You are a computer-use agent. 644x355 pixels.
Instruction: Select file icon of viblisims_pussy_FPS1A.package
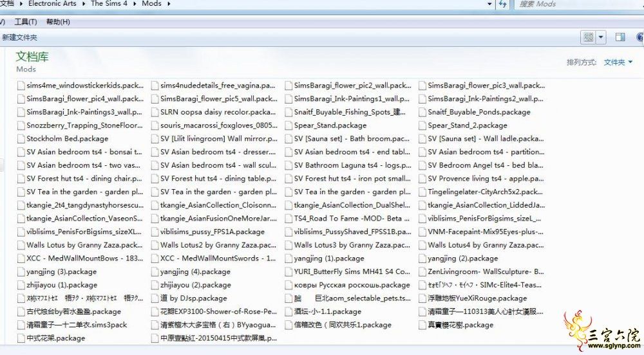click(155, 232)
